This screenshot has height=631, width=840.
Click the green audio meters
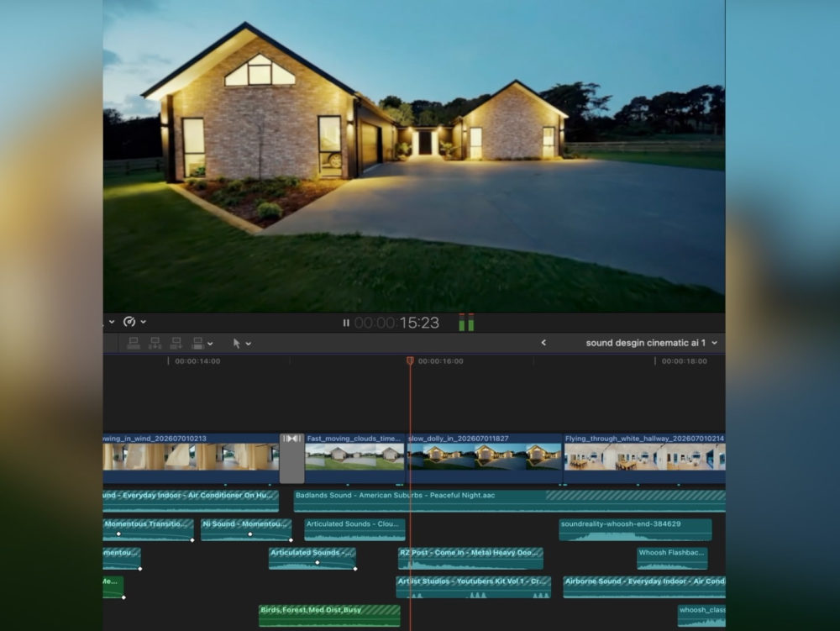pos(466,323)
